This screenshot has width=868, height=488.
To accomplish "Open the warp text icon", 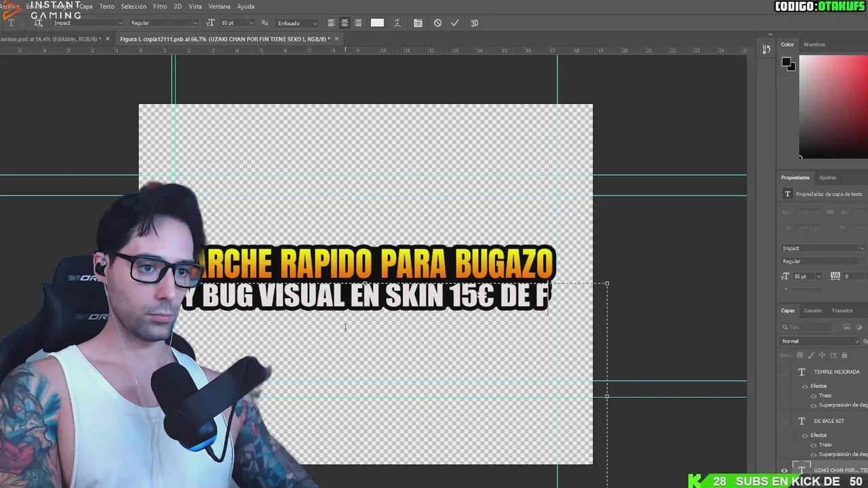I will coord(397,22).
